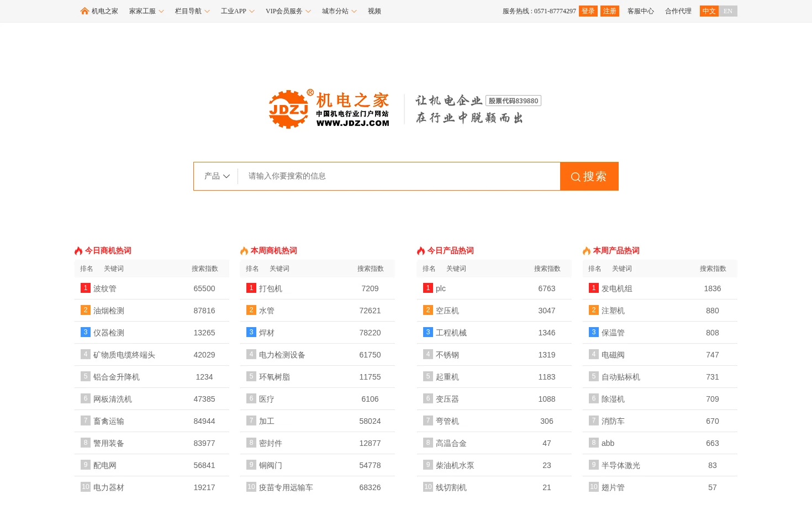This screenshot has width=812, height=510.
Task: Open keyword 环氧树脂
Action: point(275,377)
